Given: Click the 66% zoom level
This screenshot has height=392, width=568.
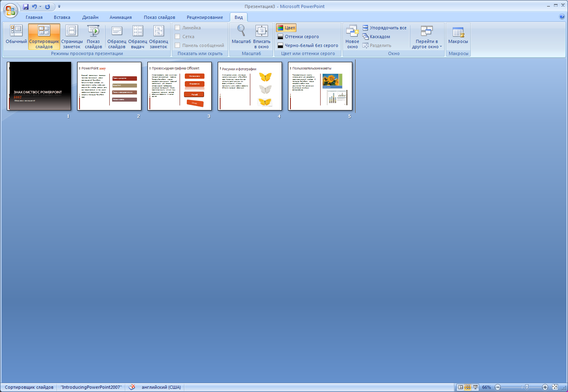Looking at the screenshot, I should (x=486, y=387).
